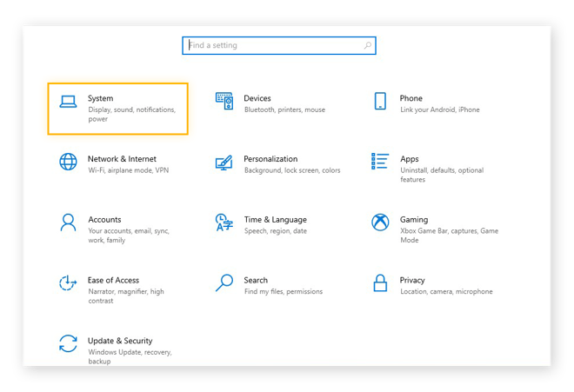
Task: Open the System settings title
Action: pyautogui.click(x=100, y=98)
